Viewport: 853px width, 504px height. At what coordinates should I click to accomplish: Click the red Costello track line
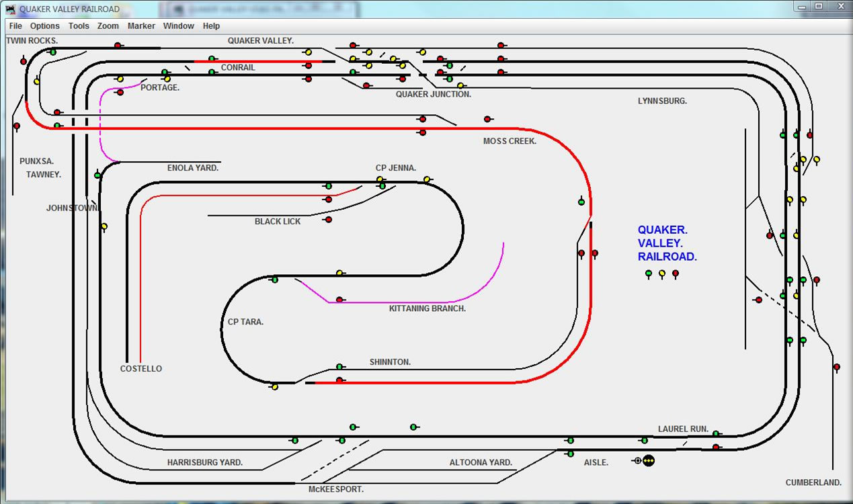(140, 282)
